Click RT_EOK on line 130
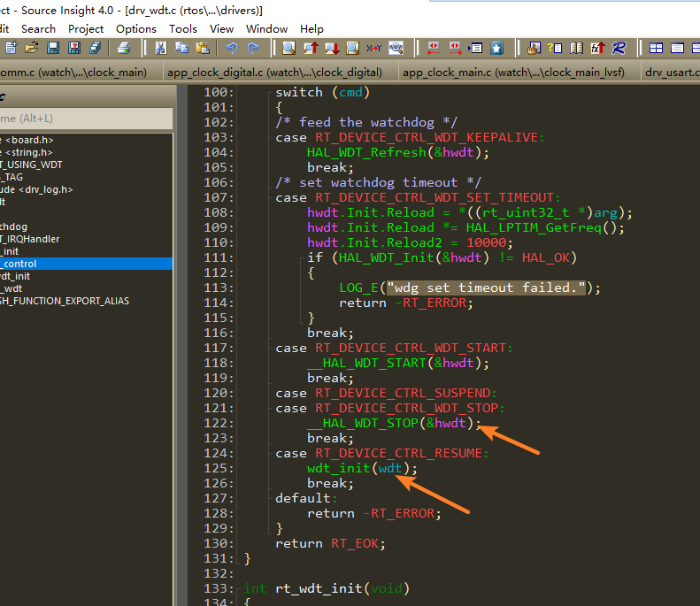The image size is (700, 606). tap(355, 543)
